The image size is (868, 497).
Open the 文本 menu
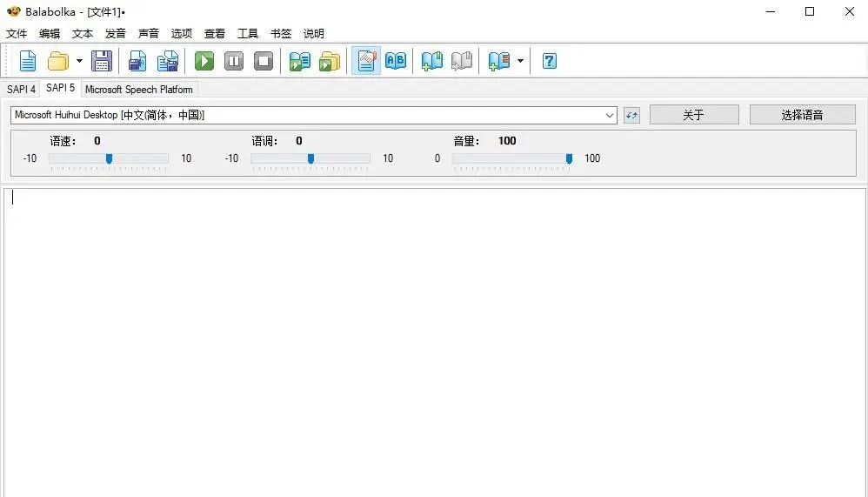click(83, 34)
